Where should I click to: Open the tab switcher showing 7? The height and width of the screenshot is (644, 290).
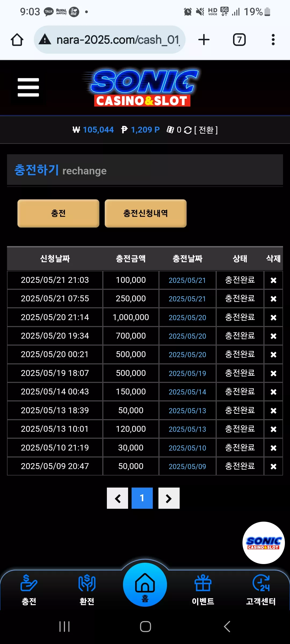239,40
